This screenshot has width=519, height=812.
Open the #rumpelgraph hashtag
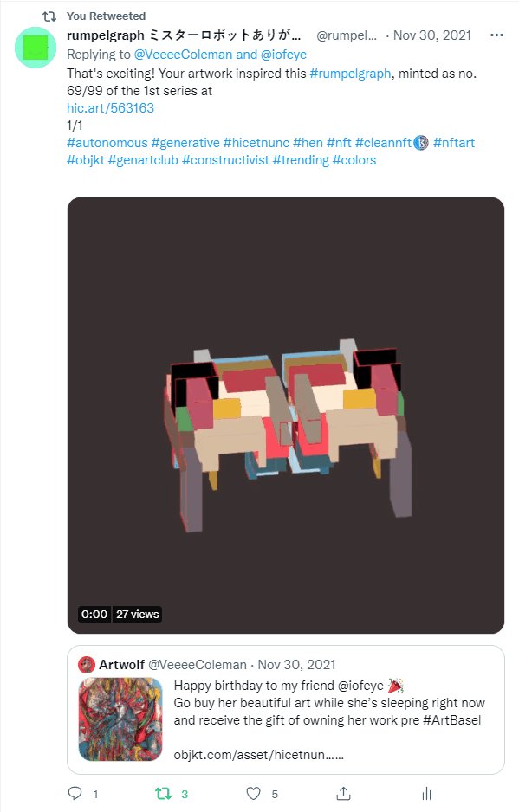[350, 74]
